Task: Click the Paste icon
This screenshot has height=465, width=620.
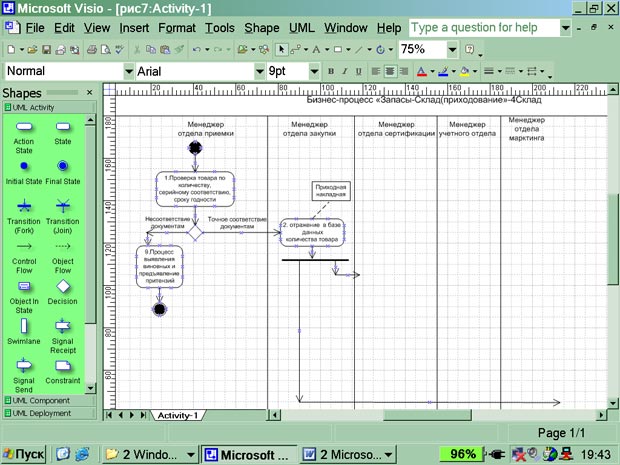Action: click(165, 50)
